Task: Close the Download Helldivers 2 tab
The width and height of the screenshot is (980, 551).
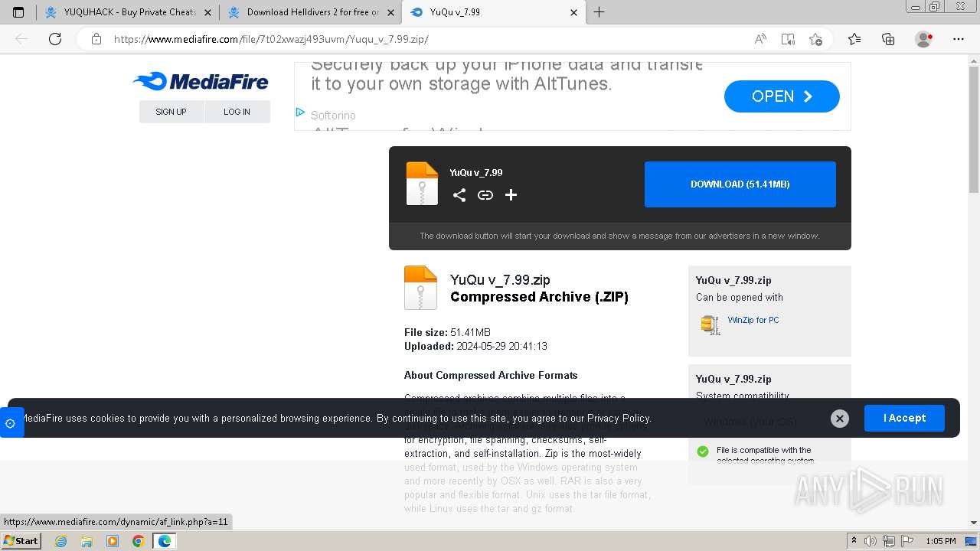Action: (390, 12)
